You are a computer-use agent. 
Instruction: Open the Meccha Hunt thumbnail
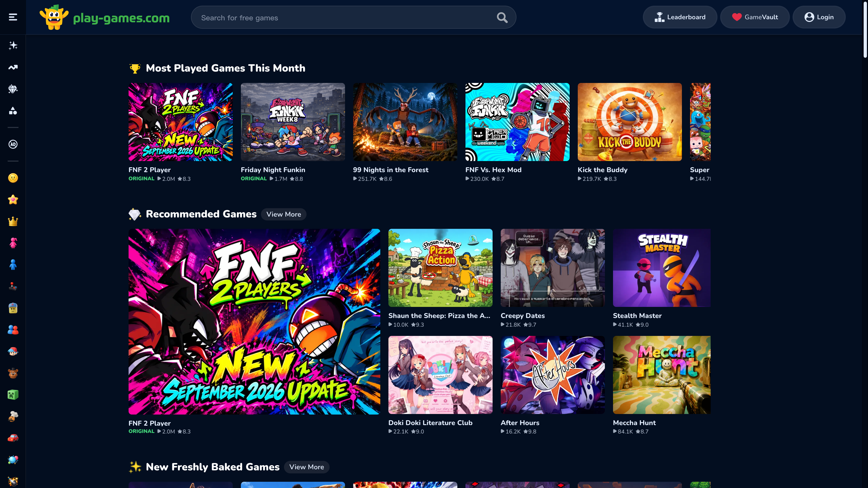(662, 375)
